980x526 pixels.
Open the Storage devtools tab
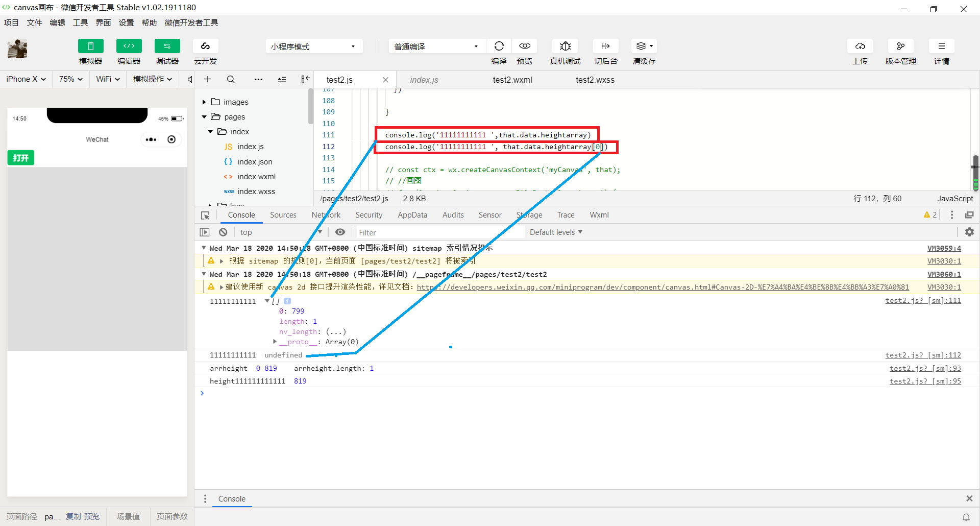point(529,215)
